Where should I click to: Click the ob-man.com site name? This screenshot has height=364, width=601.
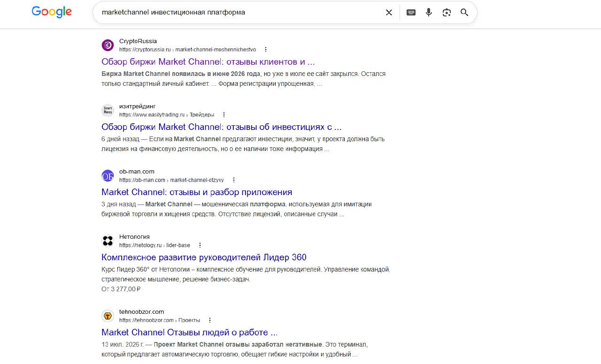pos(137,172)
